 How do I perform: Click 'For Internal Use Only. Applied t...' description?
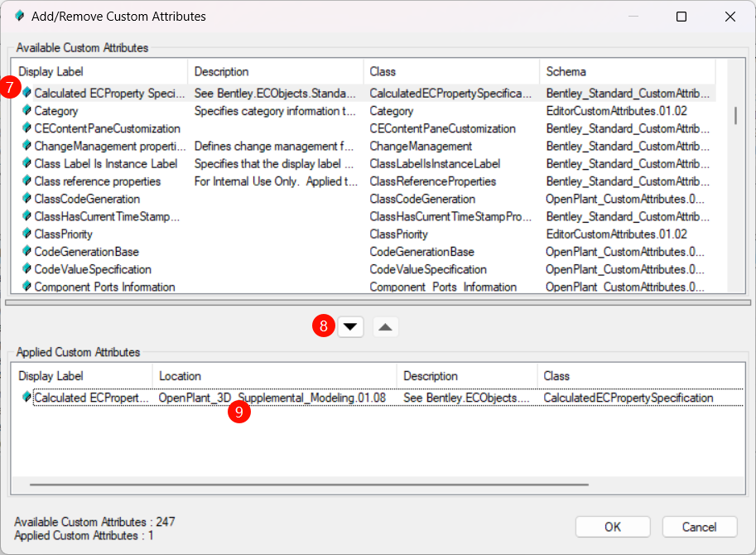coord(276,181)
